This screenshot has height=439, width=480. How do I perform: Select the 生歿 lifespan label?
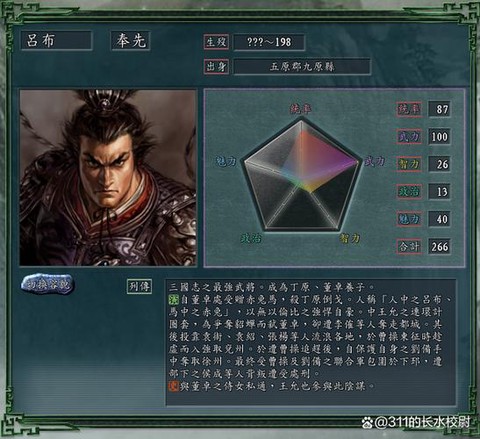point(216,42)
